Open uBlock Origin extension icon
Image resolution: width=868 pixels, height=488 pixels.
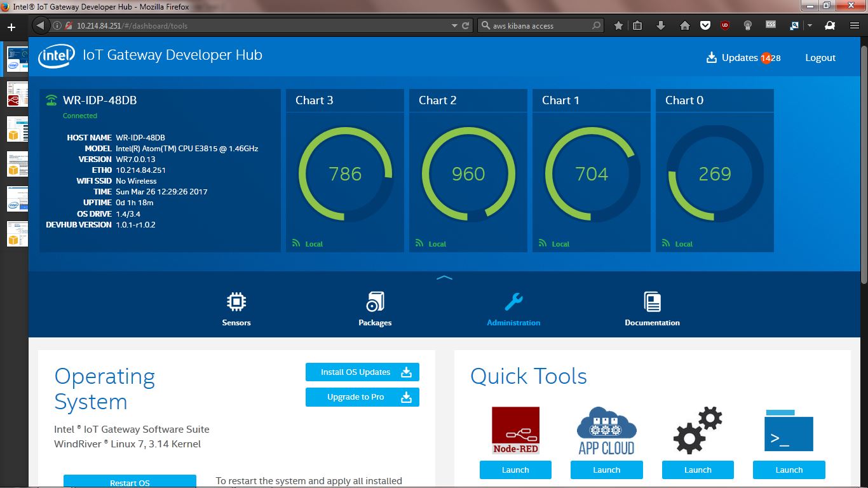[x=725, y=26]
